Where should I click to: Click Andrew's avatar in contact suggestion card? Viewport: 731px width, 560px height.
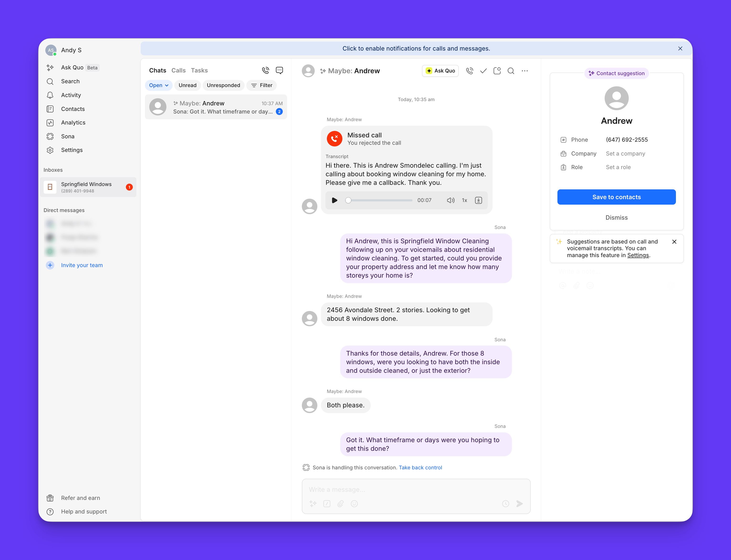pyautogui.click(x=616, y=98)
